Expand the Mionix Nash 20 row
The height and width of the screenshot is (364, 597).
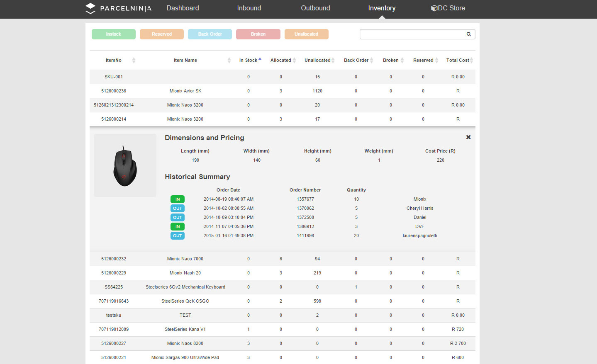coord(283,273)
